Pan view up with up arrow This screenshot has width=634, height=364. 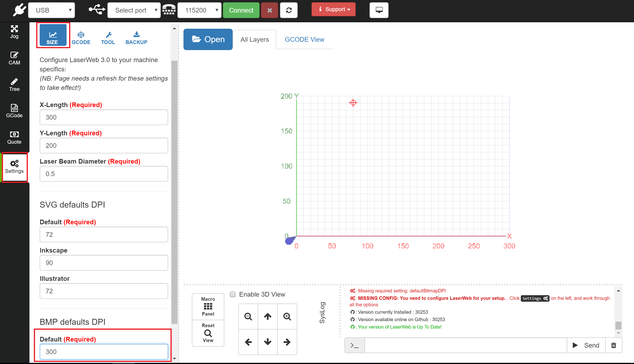[267, 317]
